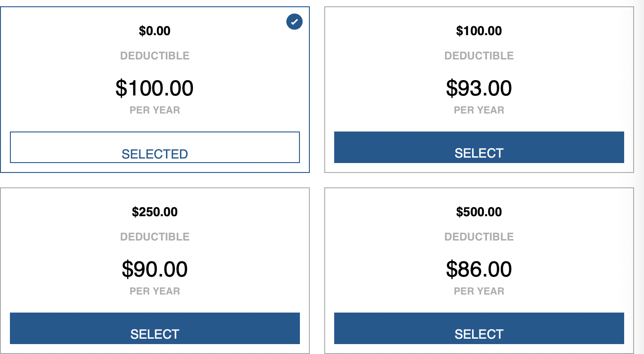The height and width of the screenshot is (354, 644).
Task: Click the $250.00 deductible amount heading
Action: tap(155, 212)
